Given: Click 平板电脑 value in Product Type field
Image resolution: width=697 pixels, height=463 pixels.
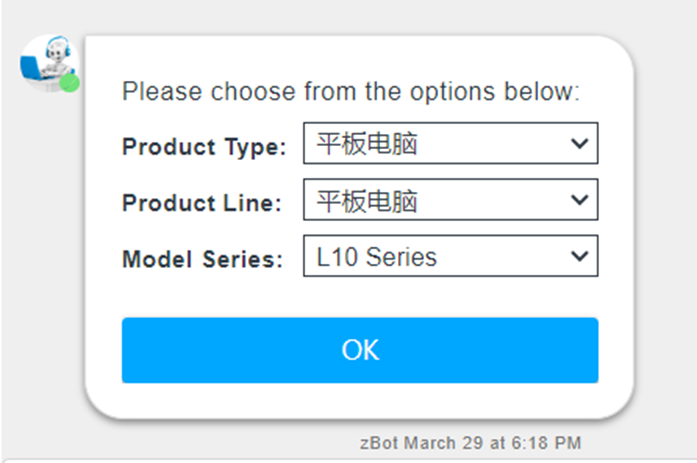Looking at the screenshot, I should tap(367, 144).
